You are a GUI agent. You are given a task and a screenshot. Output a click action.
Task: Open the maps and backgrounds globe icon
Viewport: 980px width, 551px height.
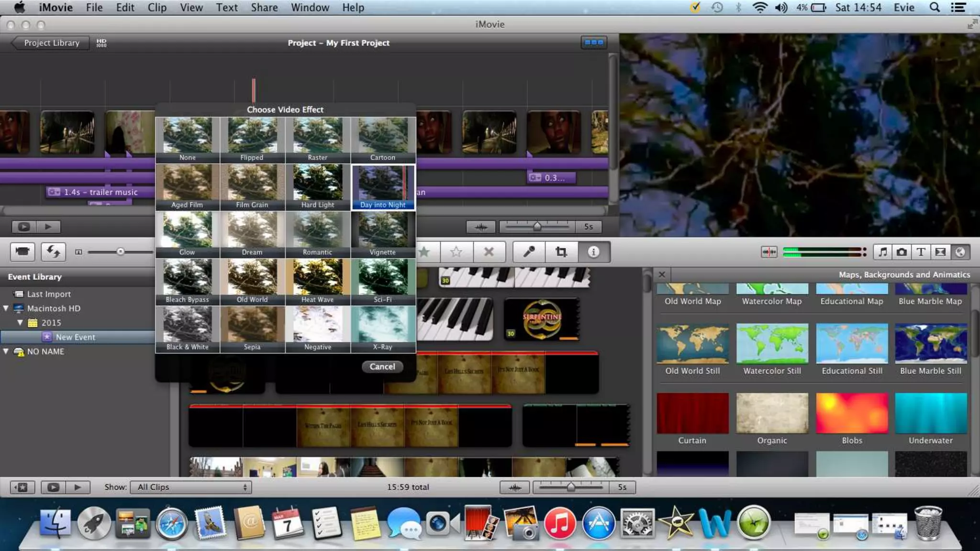(x=960, y=252)
